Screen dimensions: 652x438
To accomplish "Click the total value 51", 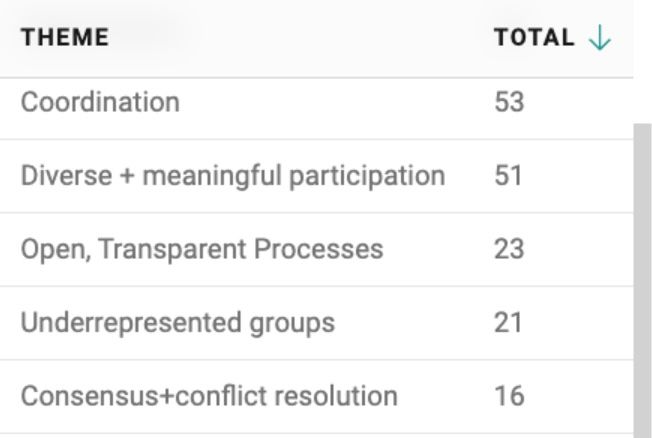I will click(x=508, y=176).
